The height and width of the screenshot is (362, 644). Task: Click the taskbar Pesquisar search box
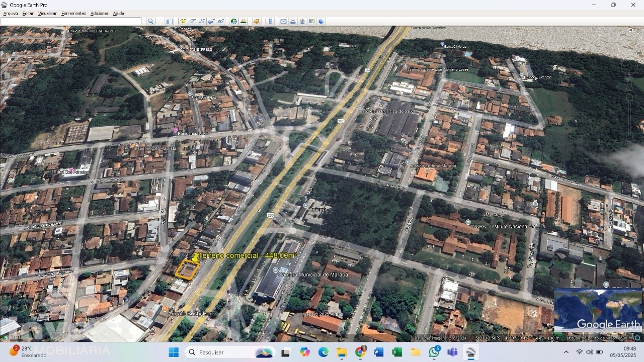click(x=230, y=352)
